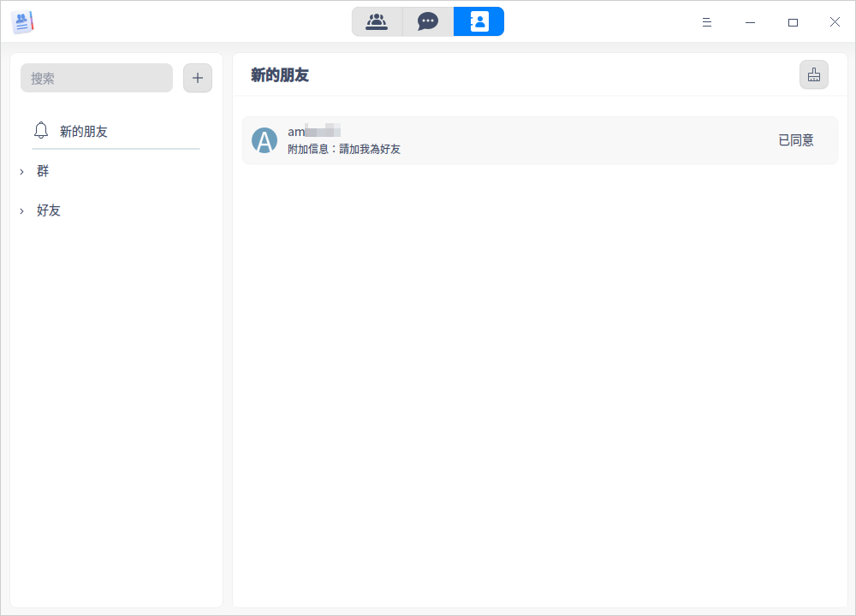Close the application window
The height and width of the screenshot is (616, 856).
pyautogui.click(x=835, y=22)
